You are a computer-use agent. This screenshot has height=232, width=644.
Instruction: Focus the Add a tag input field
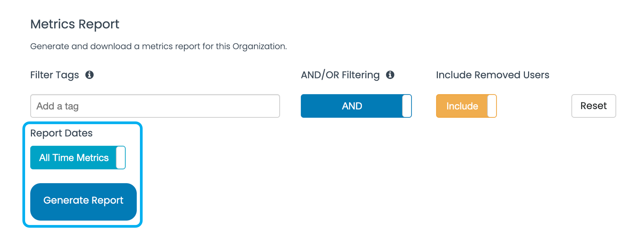155,106
